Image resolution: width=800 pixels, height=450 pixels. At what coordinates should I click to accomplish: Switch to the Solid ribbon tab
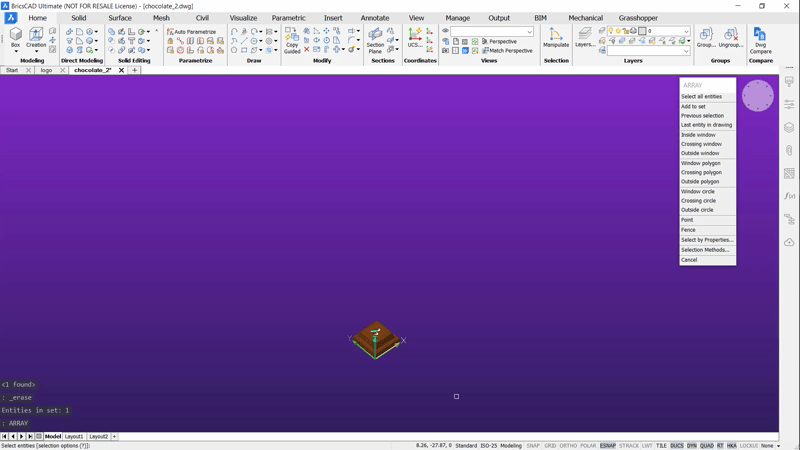coord(79,18)
